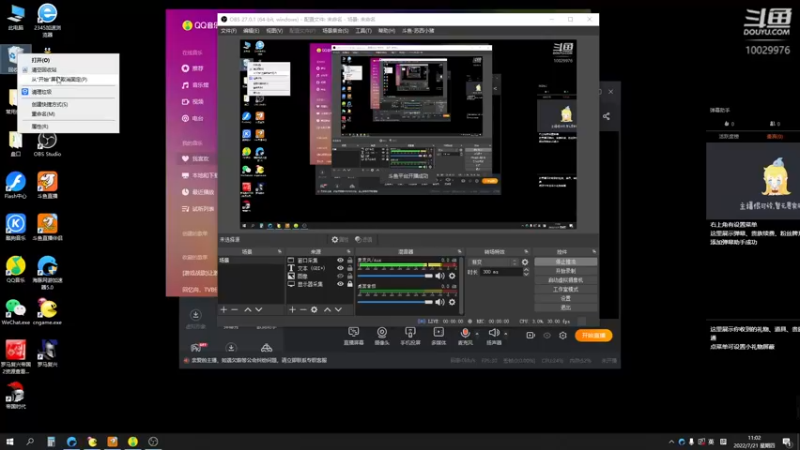Move scene down with arrow
This screenshot has height=450, width=800.
(259, 310)
